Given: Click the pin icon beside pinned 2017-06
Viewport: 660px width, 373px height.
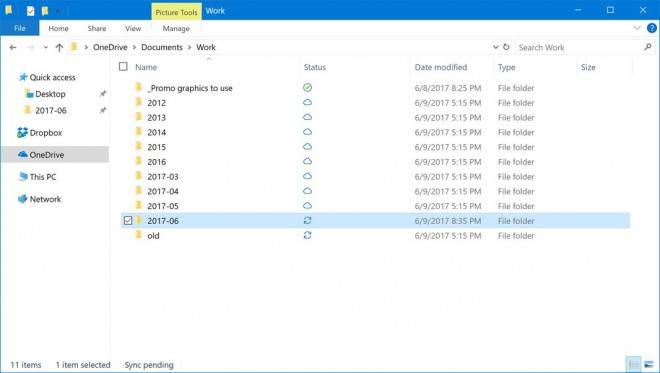Looking at the screenshot, I should tap(102, 111).
